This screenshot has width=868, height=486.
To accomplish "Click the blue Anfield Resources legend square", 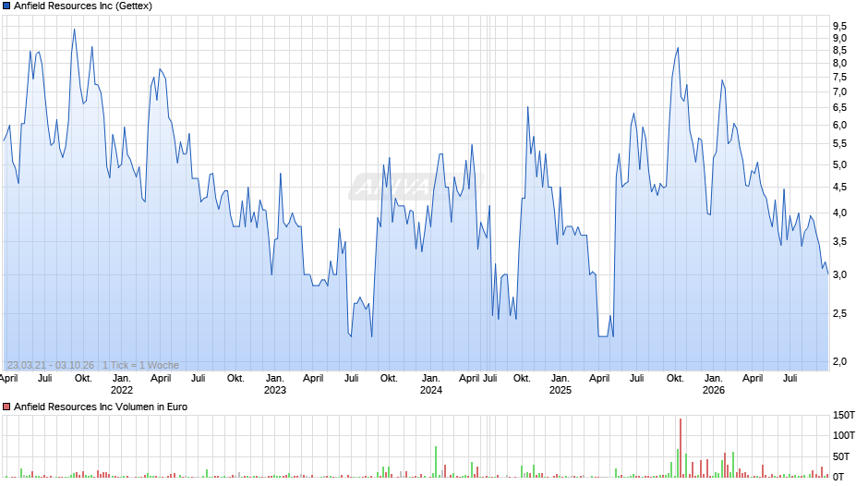I will (6, 6).
